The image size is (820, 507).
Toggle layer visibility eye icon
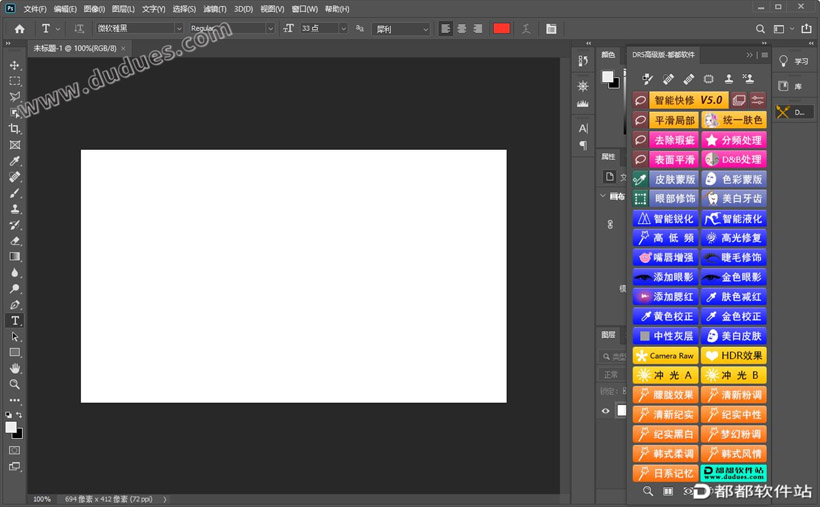[606, 411]
